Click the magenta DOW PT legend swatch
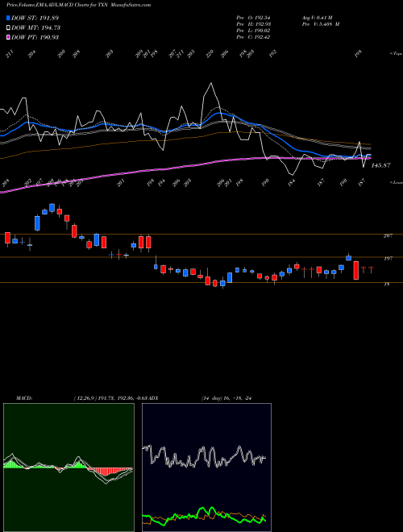 pos(8,37)
